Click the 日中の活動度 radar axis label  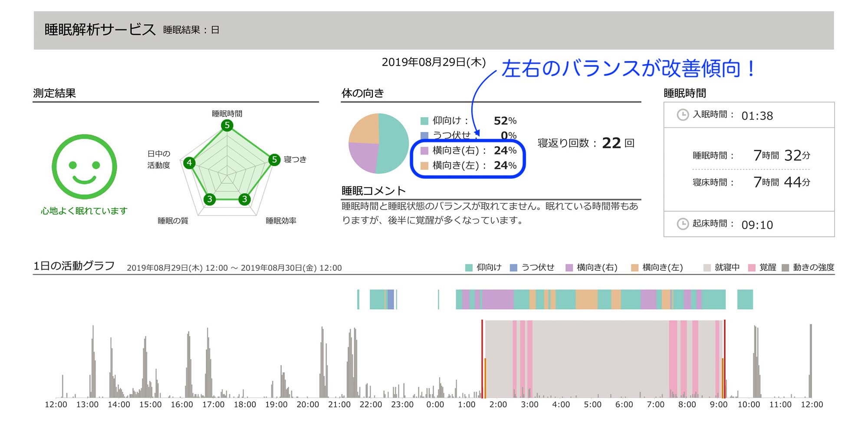click(159, 159)
